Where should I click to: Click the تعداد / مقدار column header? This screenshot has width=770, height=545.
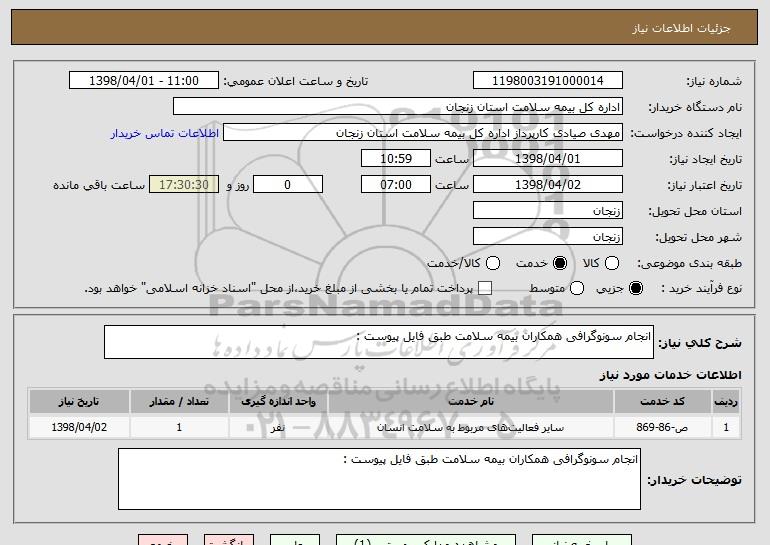[179, 402]
